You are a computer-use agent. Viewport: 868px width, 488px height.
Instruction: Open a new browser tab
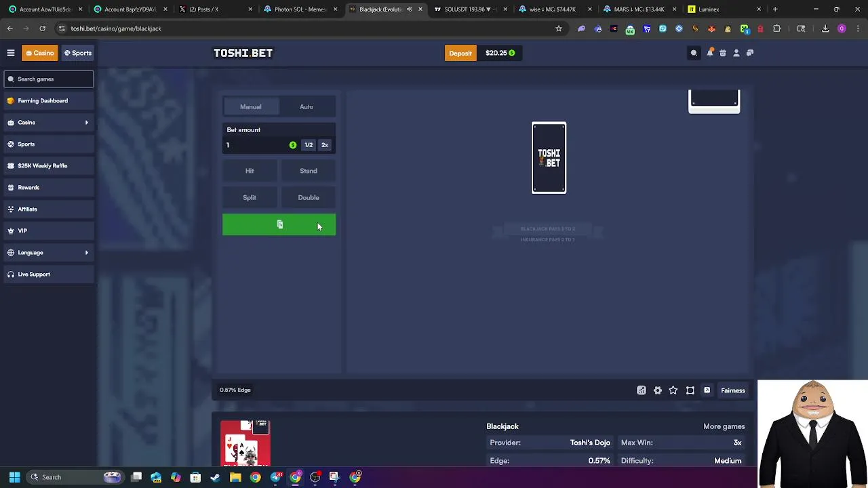point(775,9)
